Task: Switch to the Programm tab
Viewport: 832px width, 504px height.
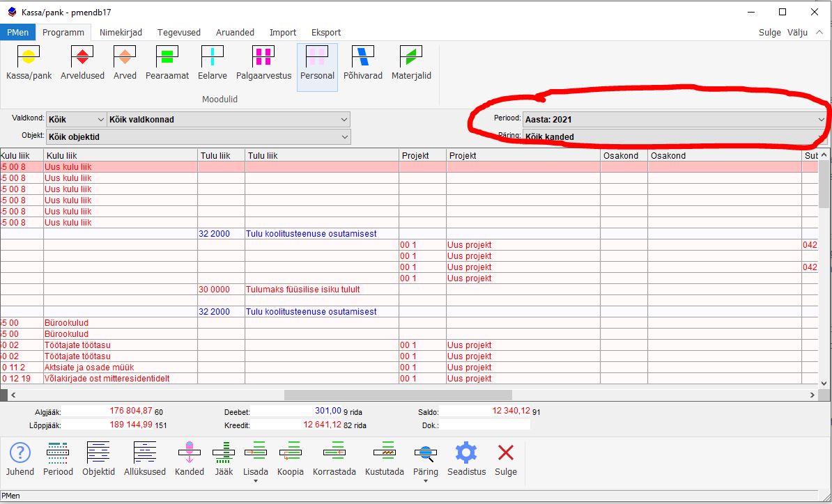Action: click(x=63, y=32)
